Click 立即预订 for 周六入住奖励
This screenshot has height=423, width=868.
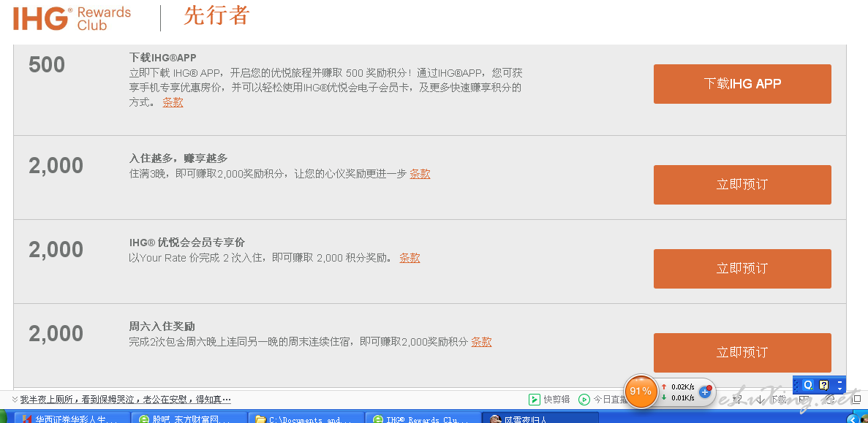click(x=742, y=353)
